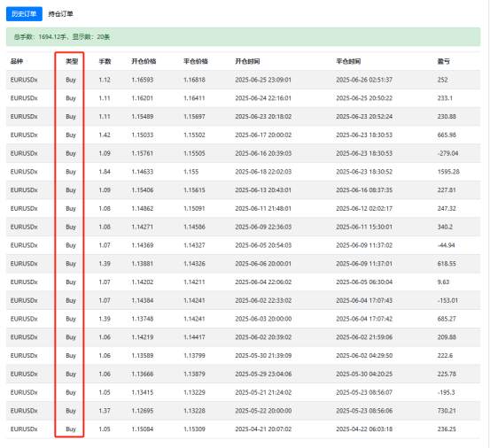Click close time 2025-06-12 02:02:17
The image size is (490, 448).
coord(364,209)
